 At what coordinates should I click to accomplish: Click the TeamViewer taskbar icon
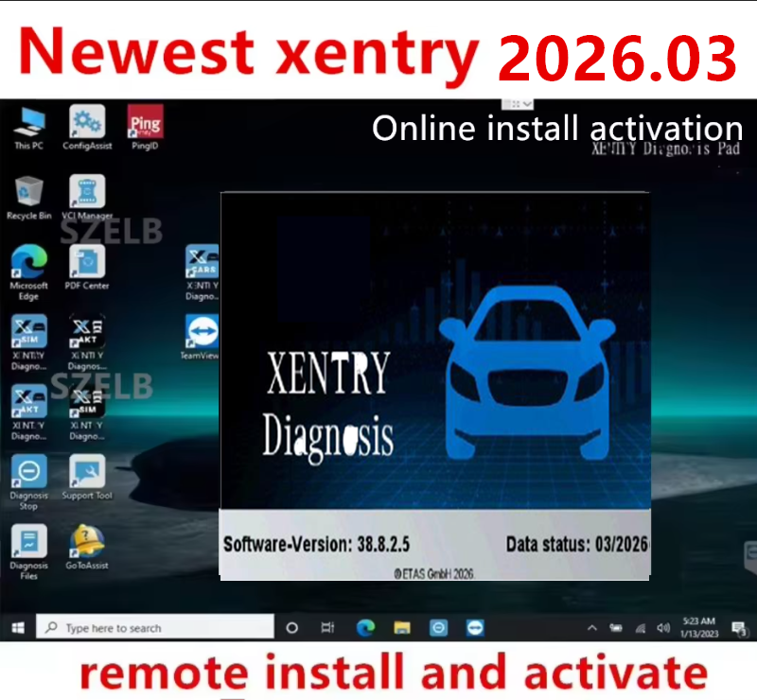coord(475,628)
